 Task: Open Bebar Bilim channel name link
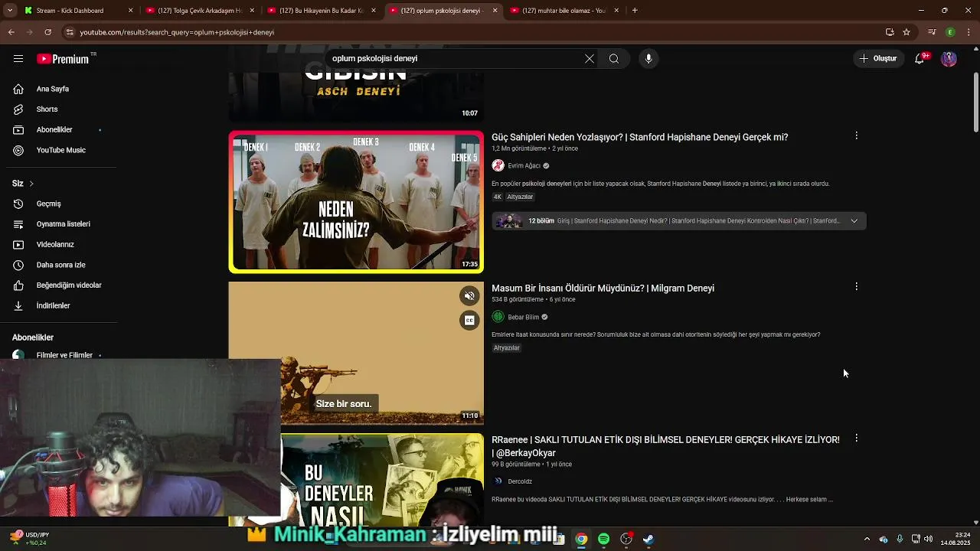[x=523, y=318]
